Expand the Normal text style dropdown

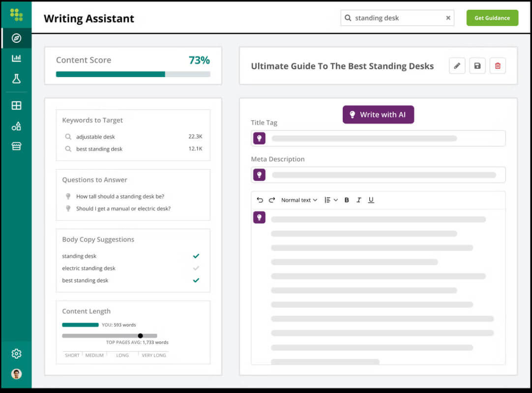(x=299, y=200)
